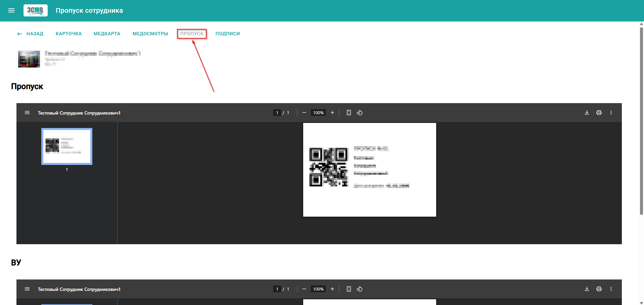Viewport: 644px width, 305px height.
Task: Click the Пропуск section heading
Action: tap(27, 86)
